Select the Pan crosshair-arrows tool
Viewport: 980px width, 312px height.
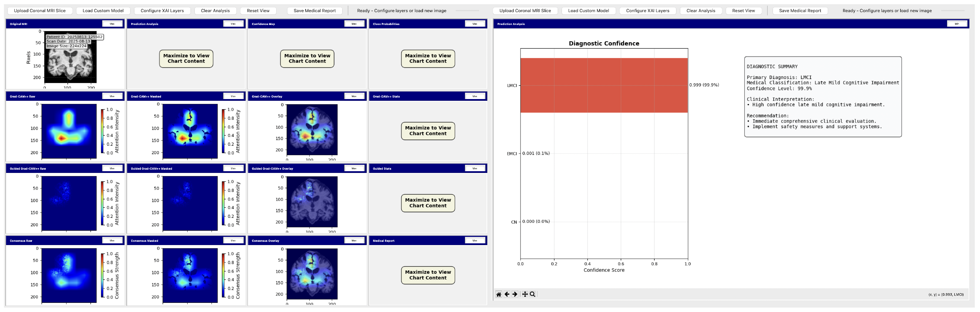pos(525,294)
